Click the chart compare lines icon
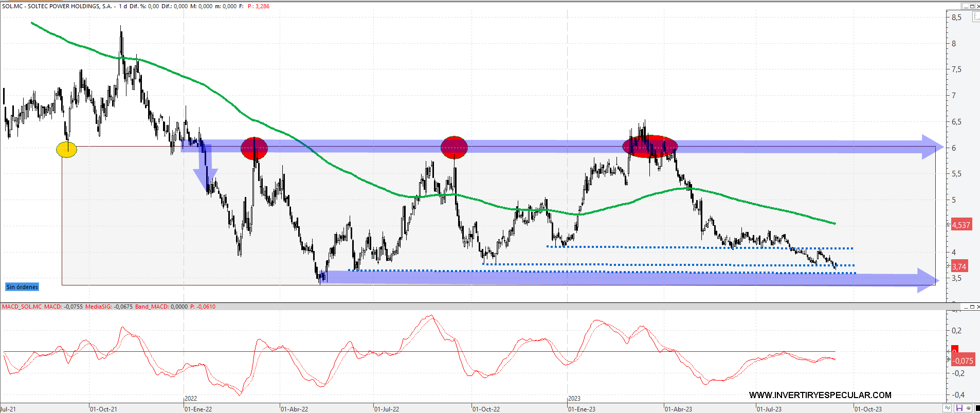 [x=947, y=408]
